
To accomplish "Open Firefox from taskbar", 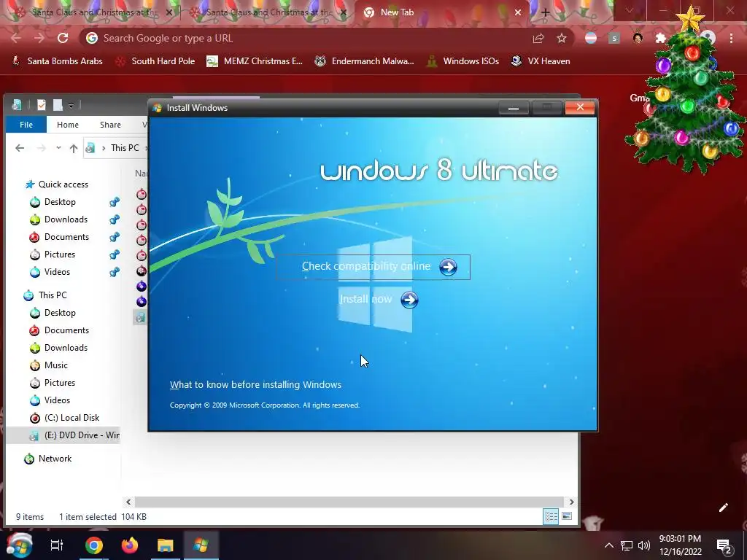I will click(130, 545).
